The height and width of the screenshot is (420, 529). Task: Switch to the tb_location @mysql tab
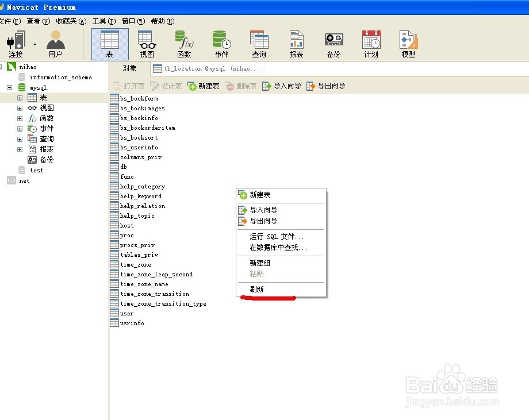point(206,69)
